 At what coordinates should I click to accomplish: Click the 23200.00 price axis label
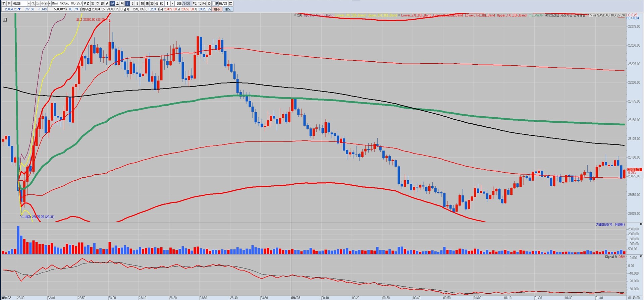634,82
